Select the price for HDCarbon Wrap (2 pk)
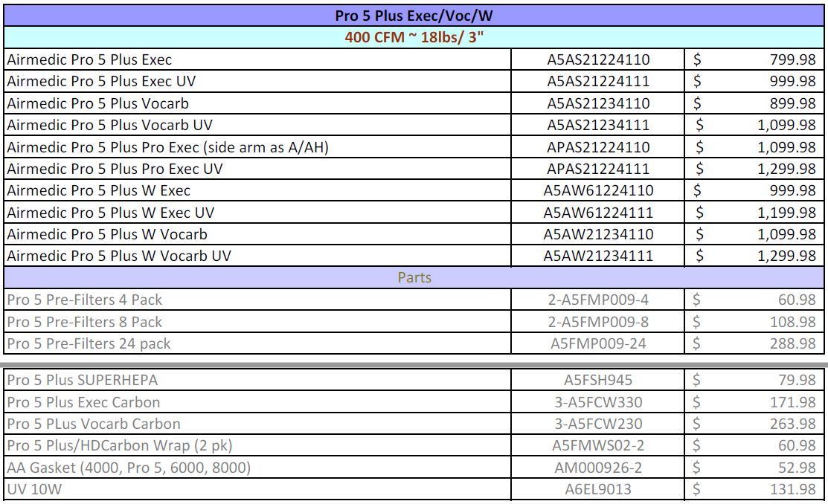 coord(754,445)
